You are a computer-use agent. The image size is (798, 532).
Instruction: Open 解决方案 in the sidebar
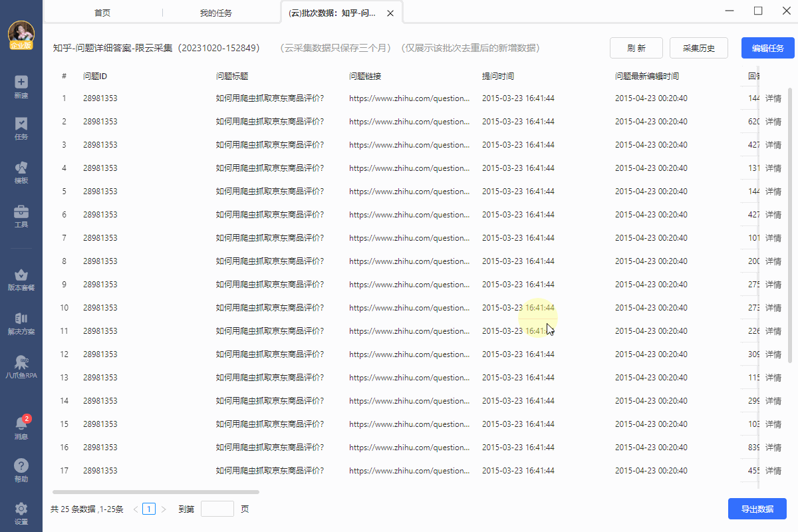pyautogui.click(x=21, y=323)
